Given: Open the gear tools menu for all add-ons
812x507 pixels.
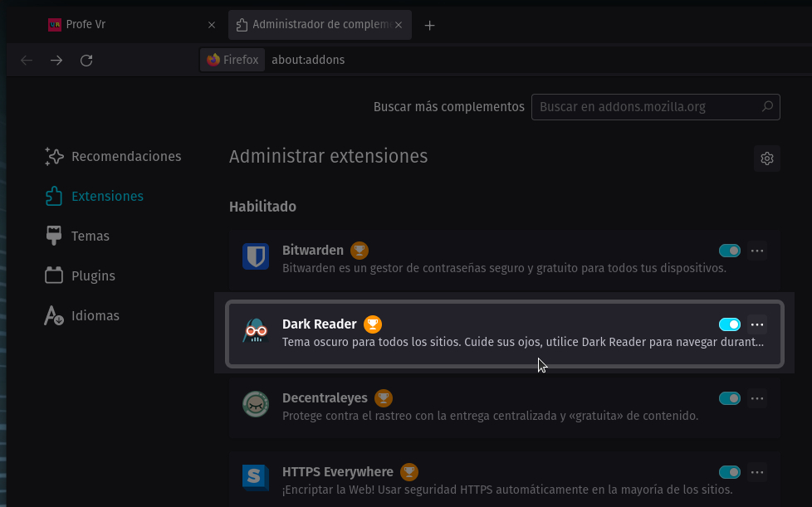Looking at the screenshot, I should click(766, 158).
